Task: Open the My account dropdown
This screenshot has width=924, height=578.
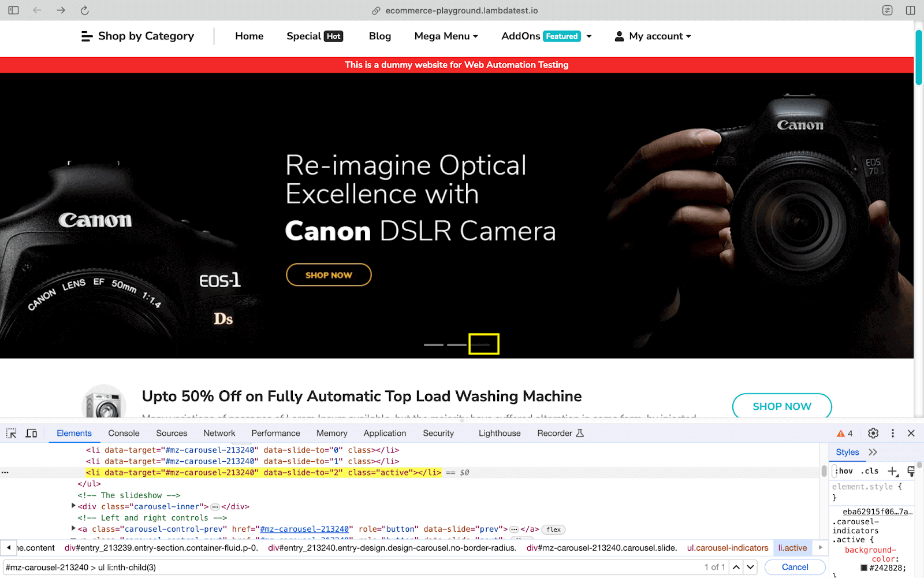Action: pyautogui.click(x=653, y=36)
